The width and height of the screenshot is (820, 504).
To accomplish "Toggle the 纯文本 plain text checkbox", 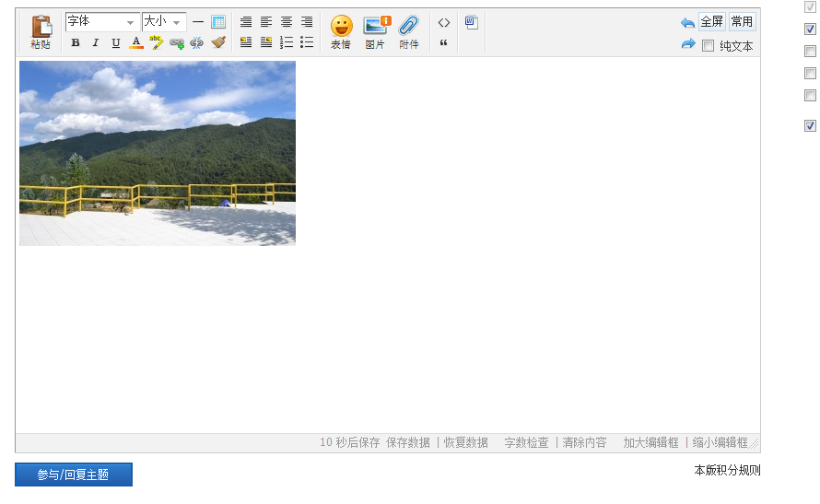I will 709,46.
